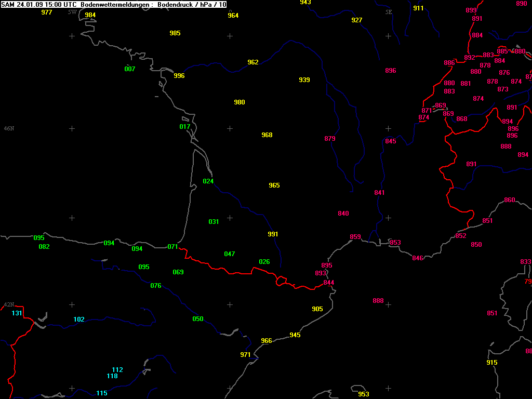The height and width of the screenshot is (399, 532).
Task: Select the green 017 pressure value
Action: [x=185, y=127]
